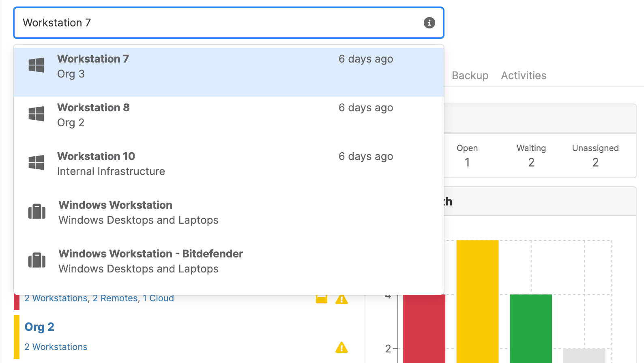This screenshot has width=644, height=363.
Task: Open the Activities tab
Action: point(524,76)
